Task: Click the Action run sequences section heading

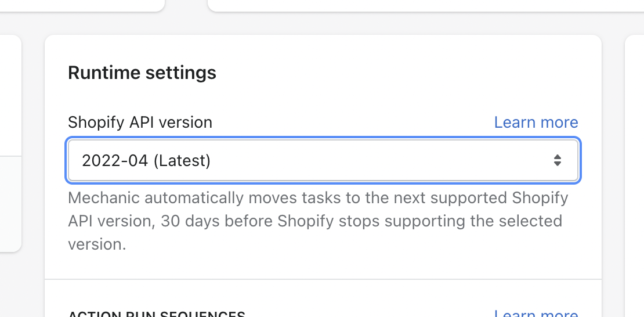Action: point(157,314)
